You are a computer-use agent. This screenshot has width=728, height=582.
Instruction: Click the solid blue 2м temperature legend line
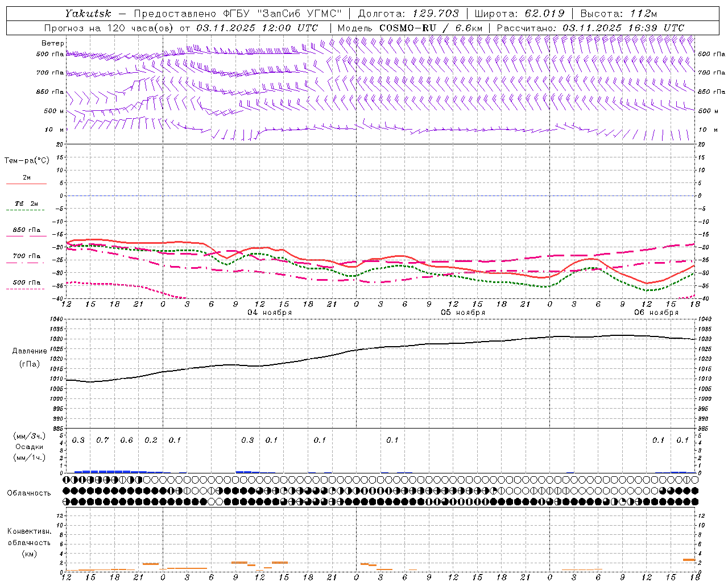[x=26, y=184]
